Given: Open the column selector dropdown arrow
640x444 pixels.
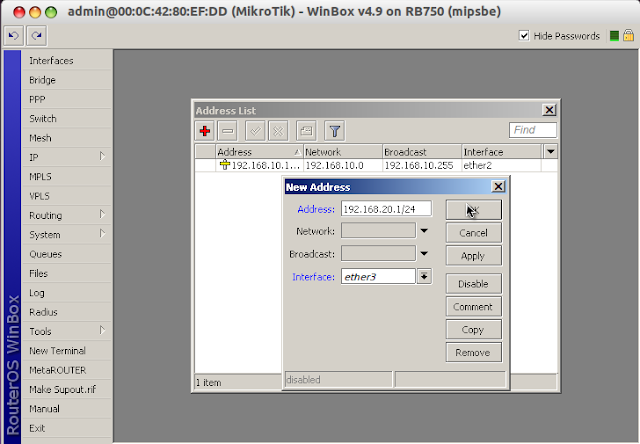Looking at the screenshot, I should [x=551, y=152].
